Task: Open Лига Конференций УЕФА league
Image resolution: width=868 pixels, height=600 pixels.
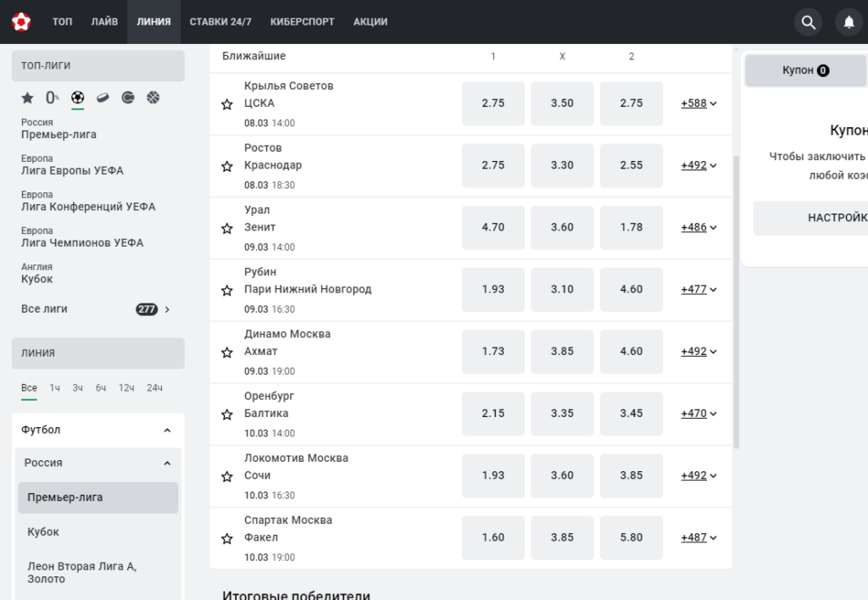Action: [88, 201]
